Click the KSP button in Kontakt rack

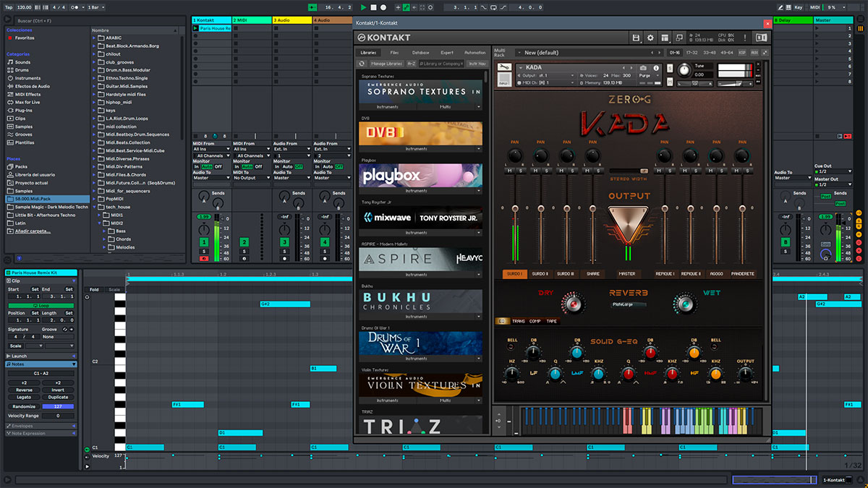point(742,52)
